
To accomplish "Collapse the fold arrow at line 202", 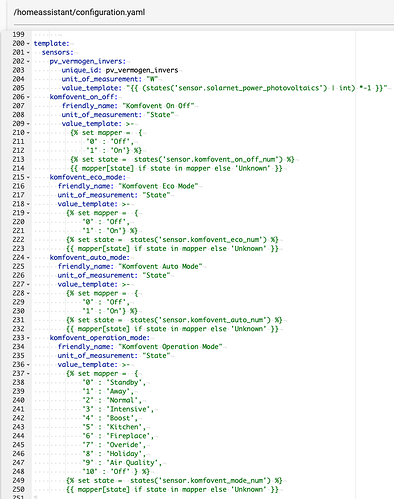I will pos(28,61).
